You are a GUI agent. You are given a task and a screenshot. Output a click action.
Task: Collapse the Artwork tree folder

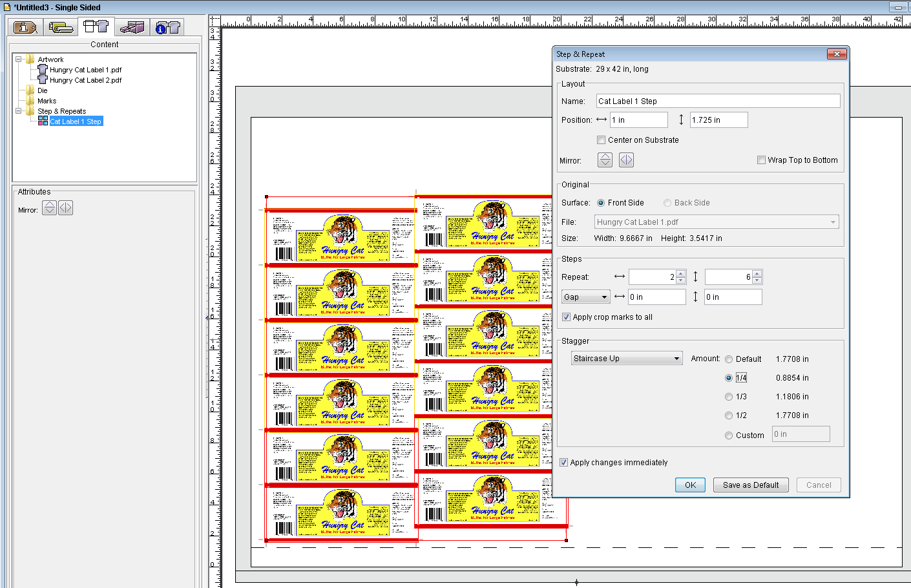click(x=18, y=59)
